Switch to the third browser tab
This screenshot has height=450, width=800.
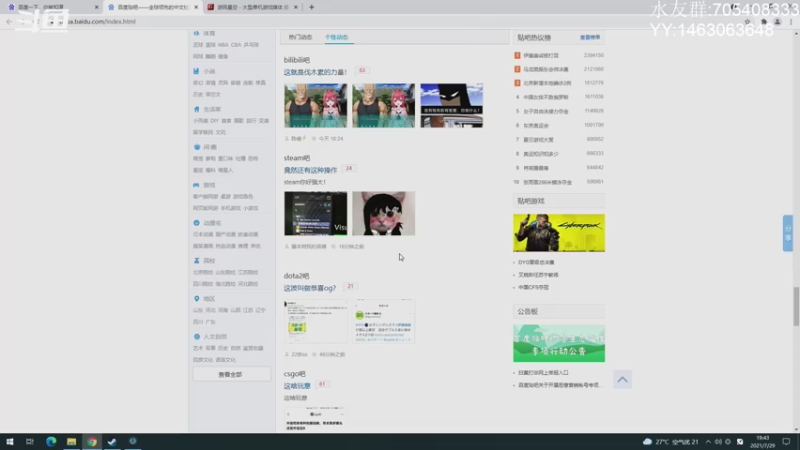click(253, 7)
